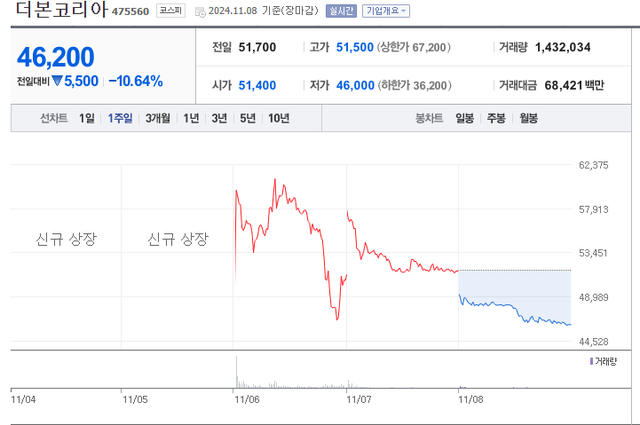The height and width of the screenshot is (425, 640).
Task: Show the 3개월 line chart
Action: [157, 118]
